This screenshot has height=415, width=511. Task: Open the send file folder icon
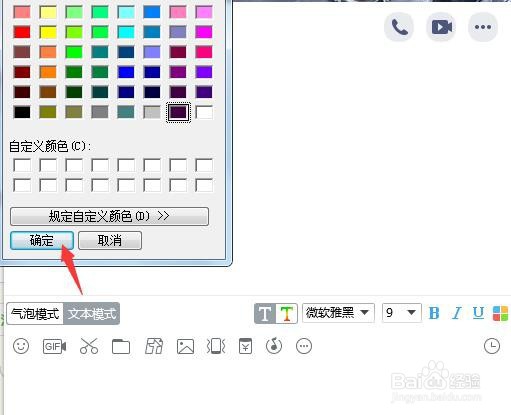click(x=121, y=346)
